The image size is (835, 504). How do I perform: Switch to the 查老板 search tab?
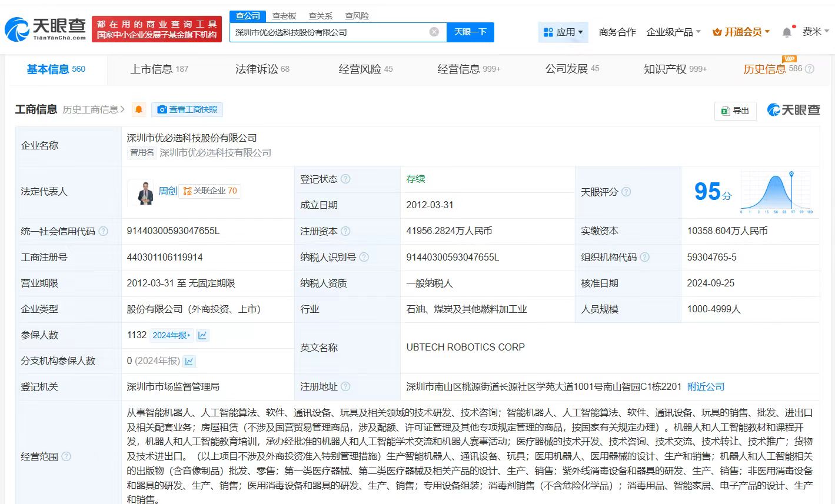[x=284, y=16]
